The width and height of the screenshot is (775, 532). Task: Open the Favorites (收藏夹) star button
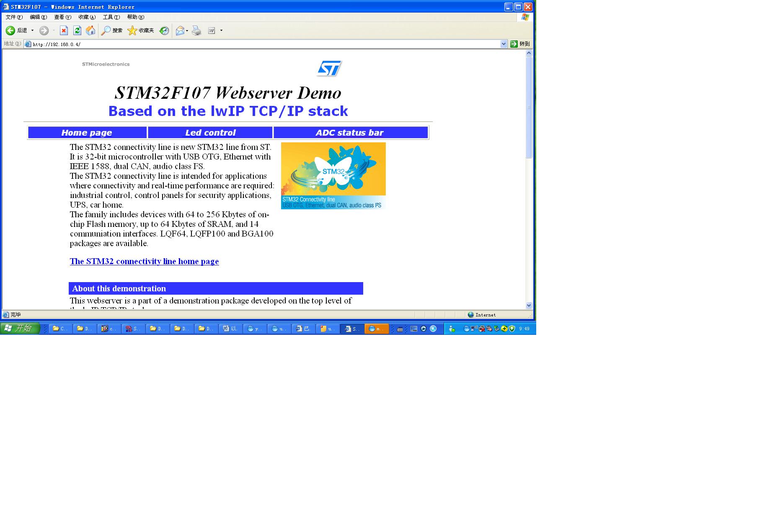pos(141,31)
